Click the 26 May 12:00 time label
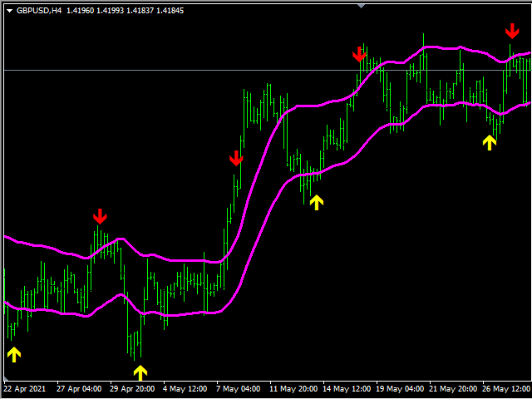The height and width of the screenshot is (399, 532). [x=507, y=388]
